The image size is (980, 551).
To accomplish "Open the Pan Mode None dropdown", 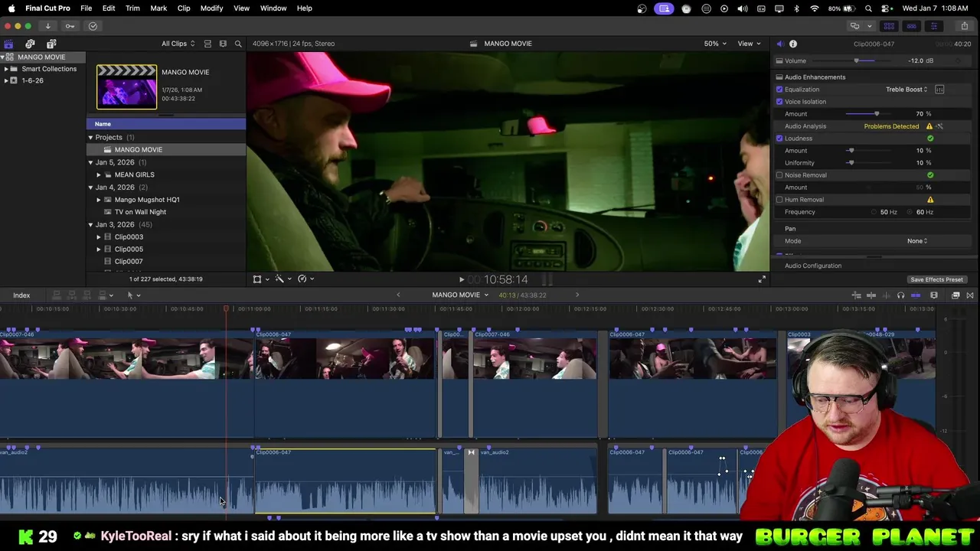I will click(917, 241).
